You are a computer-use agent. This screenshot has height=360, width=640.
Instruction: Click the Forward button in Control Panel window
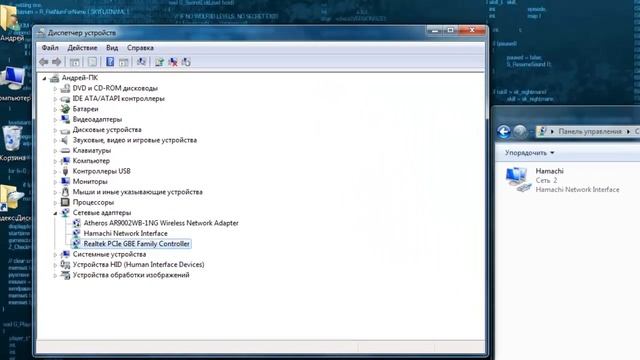520,131
